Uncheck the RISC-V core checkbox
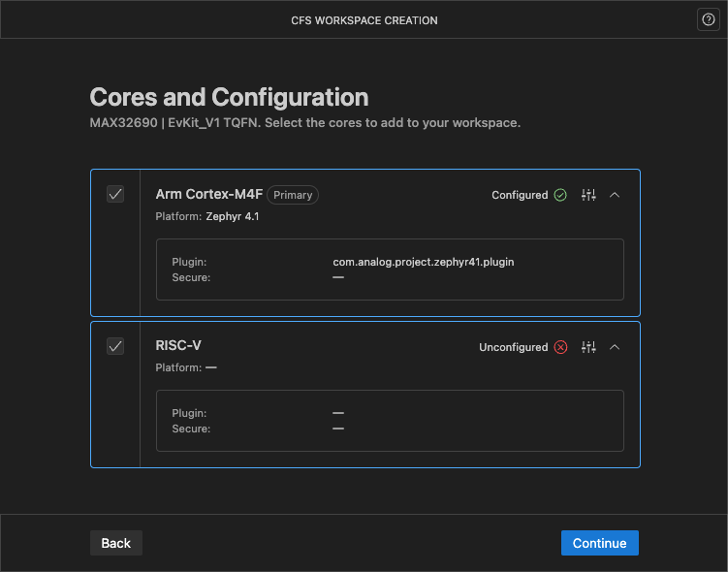Viewport: 728px width, 572px height. (115, 346)
